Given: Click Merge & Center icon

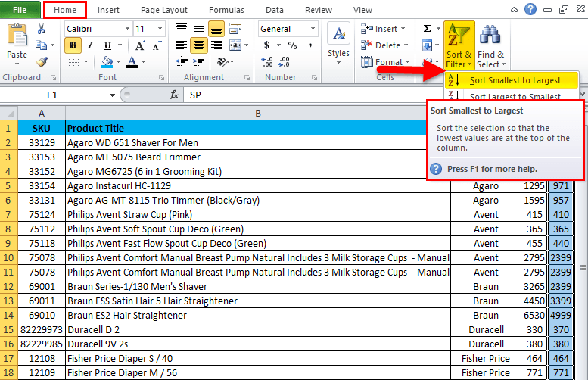Looking at the screenshot, I should pos(235,45).
